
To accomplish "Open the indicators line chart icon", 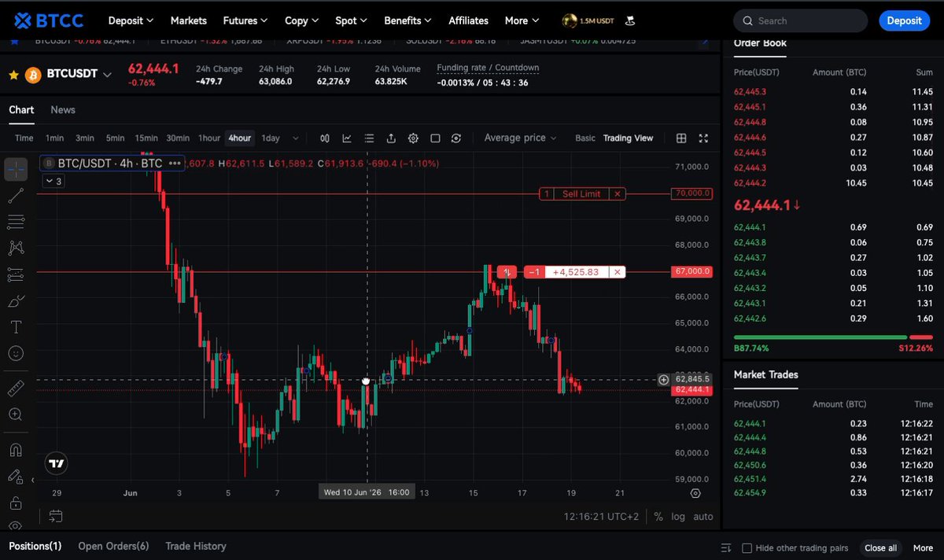I will pos(347,138).
